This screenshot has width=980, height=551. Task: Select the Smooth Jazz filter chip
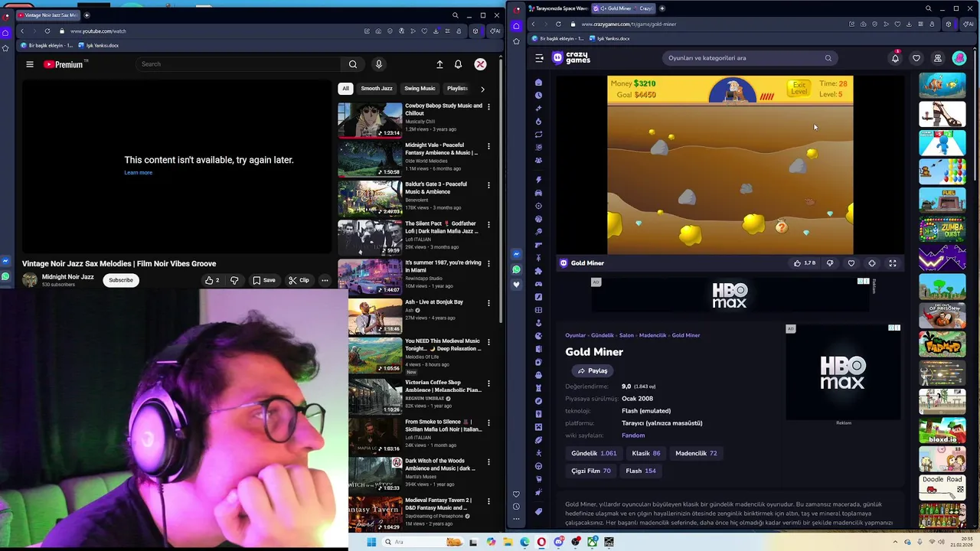(x=377, y=89)
